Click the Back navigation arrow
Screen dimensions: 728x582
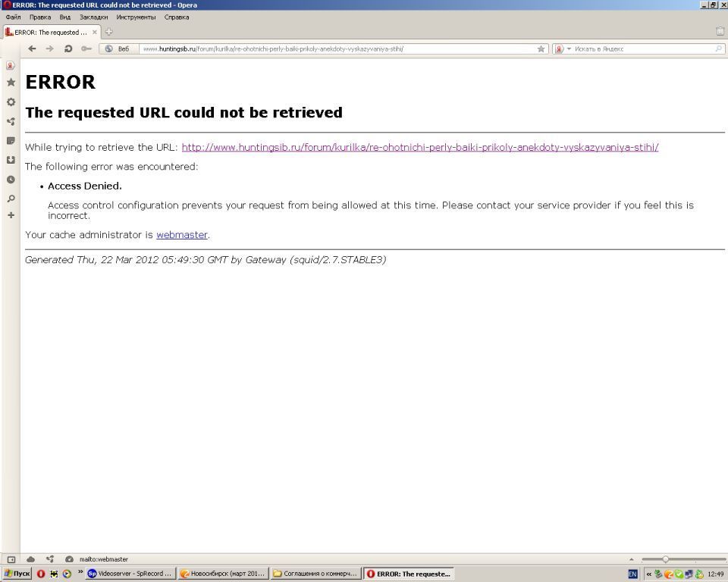[32, 48]
